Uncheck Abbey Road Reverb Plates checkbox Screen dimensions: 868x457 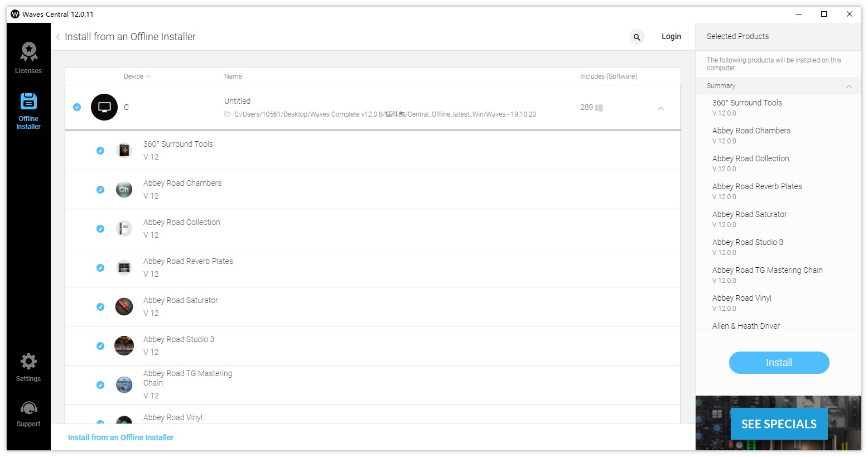tap(100, 267)
